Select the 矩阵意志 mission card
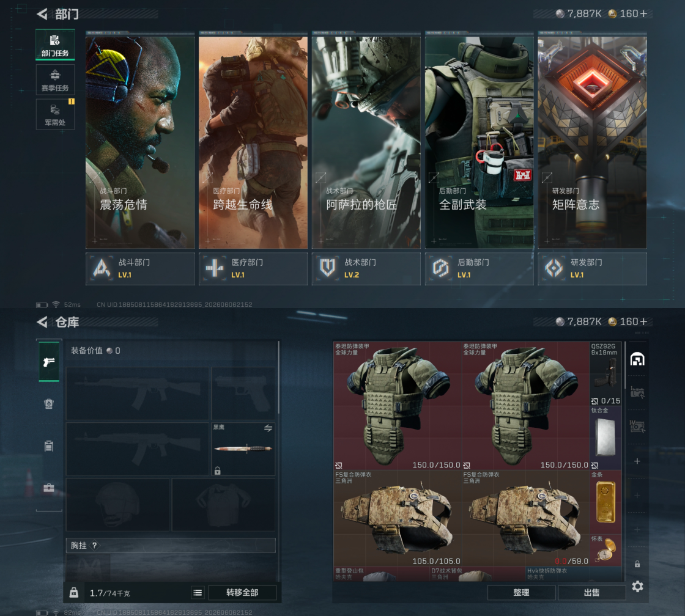Viewport: 685px width, 616px height. point(592,142)
